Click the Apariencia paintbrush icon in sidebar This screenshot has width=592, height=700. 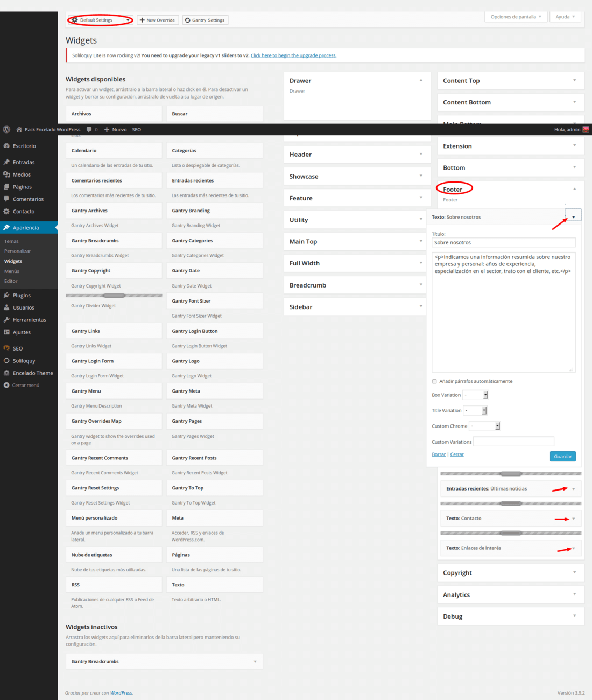click(6, 228)
